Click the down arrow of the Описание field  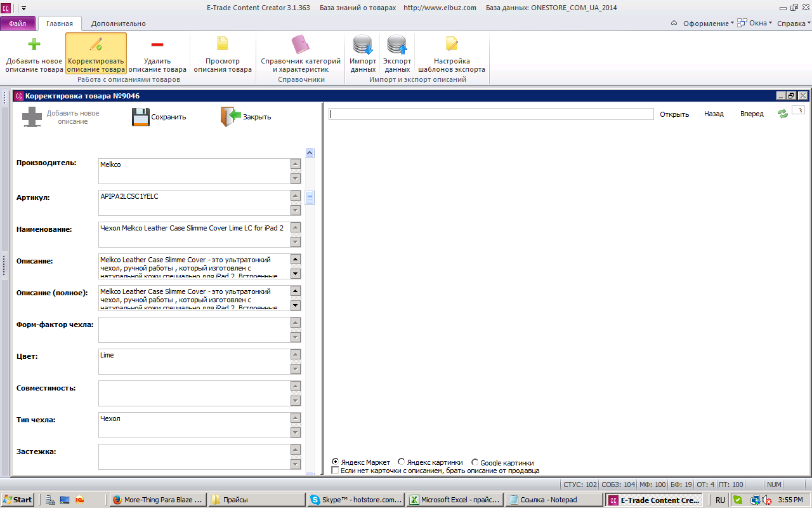coord(296,273)
